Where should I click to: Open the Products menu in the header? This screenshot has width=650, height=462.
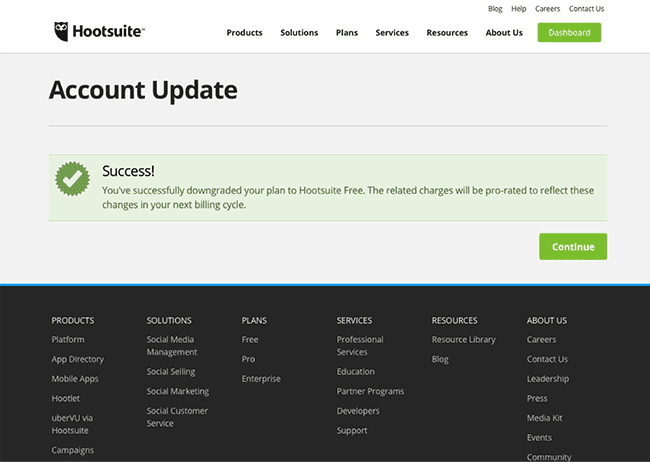(244, 33)
